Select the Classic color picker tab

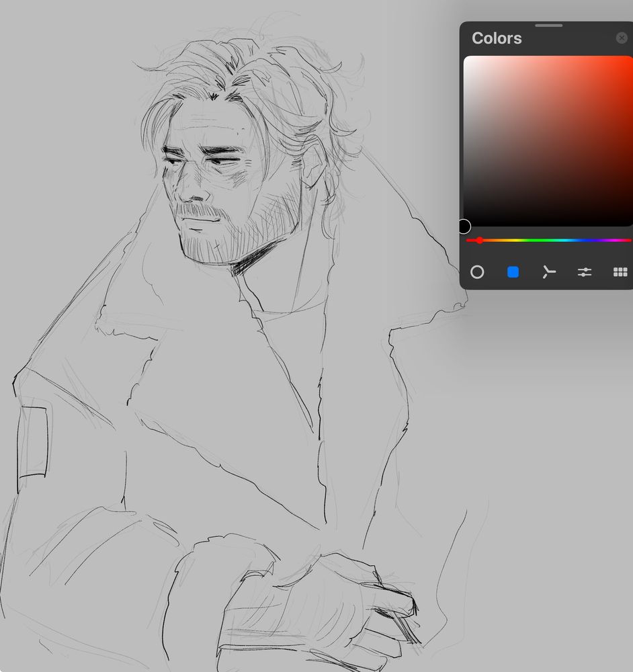point(513,272)
